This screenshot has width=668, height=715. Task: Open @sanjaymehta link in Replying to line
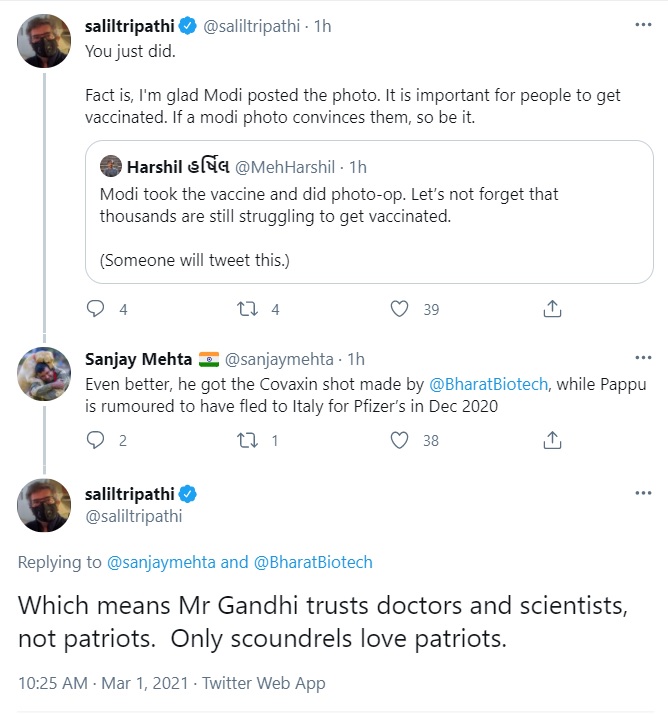tap(161, 562)
